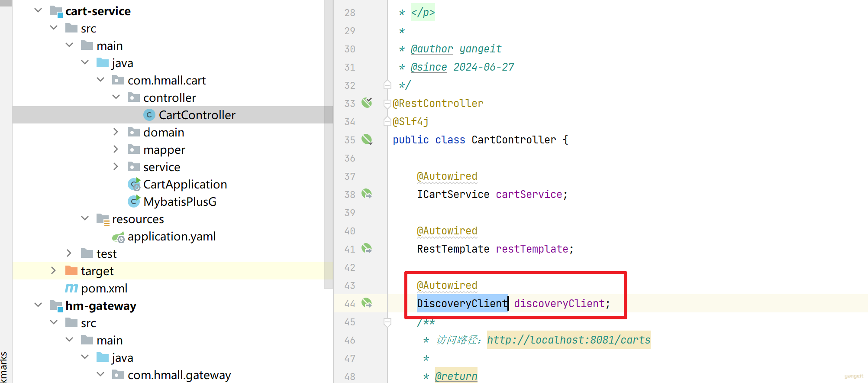Collapse the com.hmall.cart package
This screenshot has height=383, width=868.
[100, 80]
